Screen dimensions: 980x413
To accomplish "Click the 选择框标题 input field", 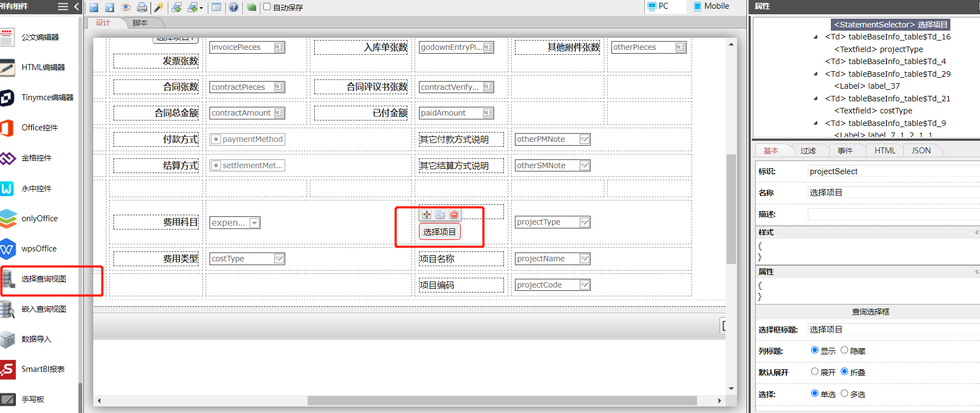I will pos(894,329).
